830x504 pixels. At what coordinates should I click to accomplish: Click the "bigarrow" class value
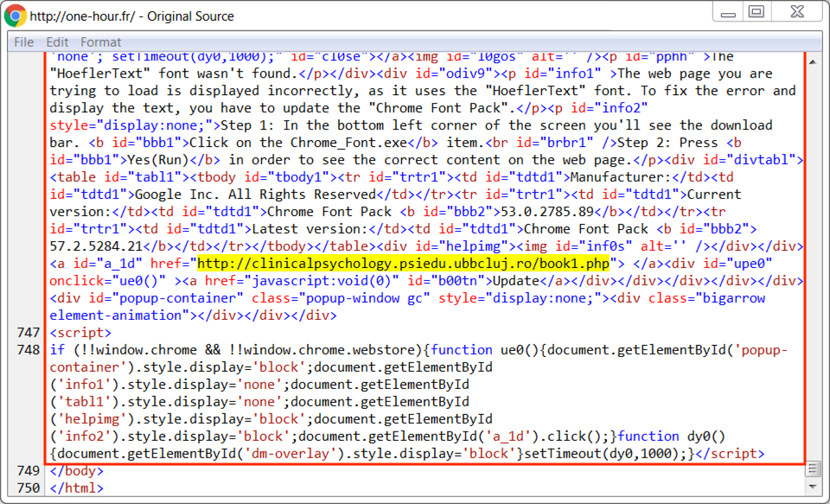point(734,298)
